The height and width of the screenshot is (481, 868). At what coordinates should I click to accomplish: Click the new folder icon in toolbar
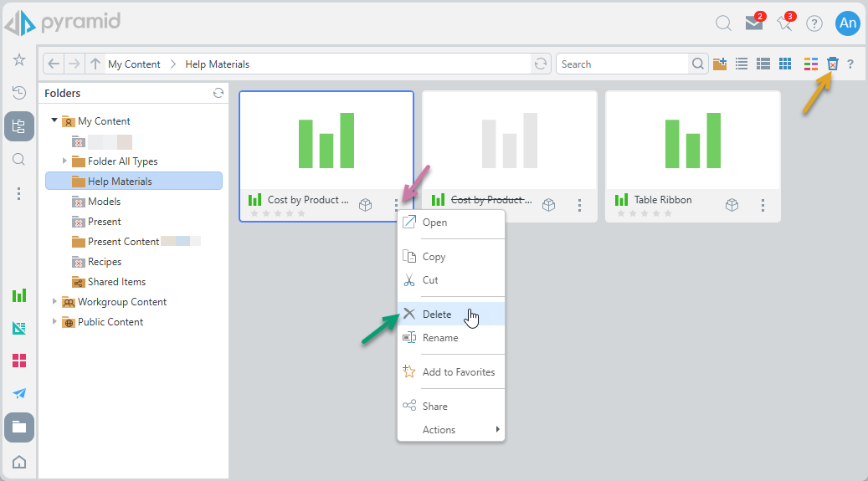coord(720,64)
